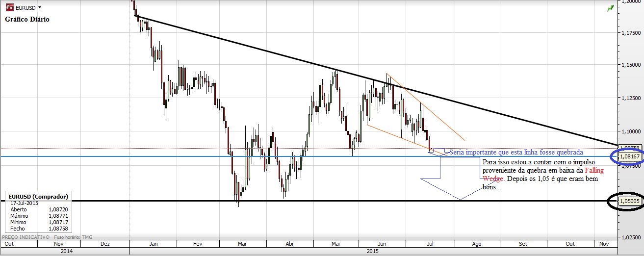This screenshot has width=644, height=256.
Task: Click the Ago month on time axis
Action: coord(477,243)
